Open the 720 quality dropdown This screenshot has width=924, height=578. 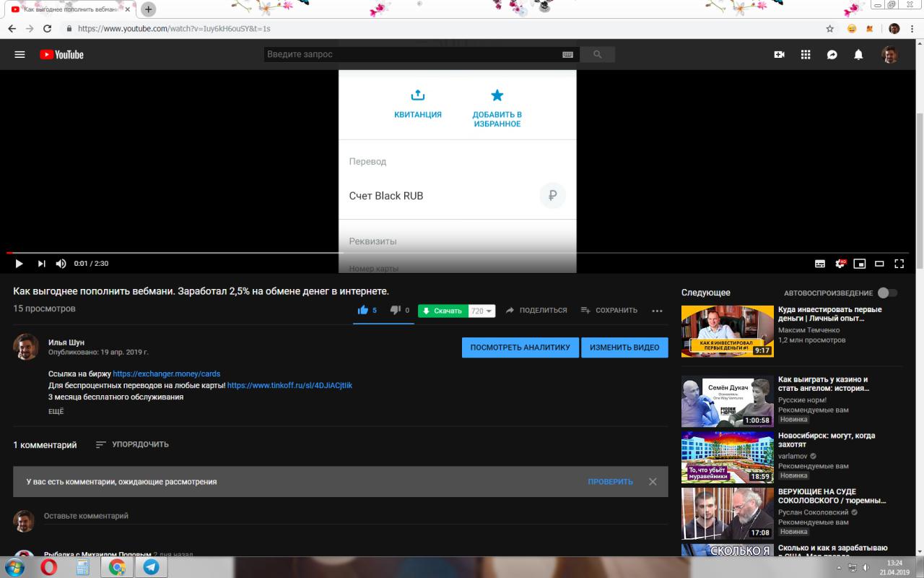click(482, 311)
